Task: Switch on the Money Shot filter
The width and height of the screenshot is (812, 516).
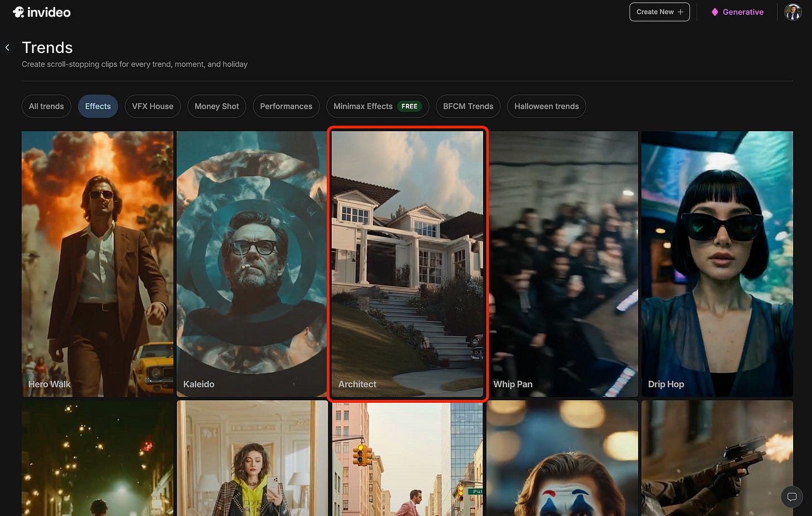Action: click(216, 106)
